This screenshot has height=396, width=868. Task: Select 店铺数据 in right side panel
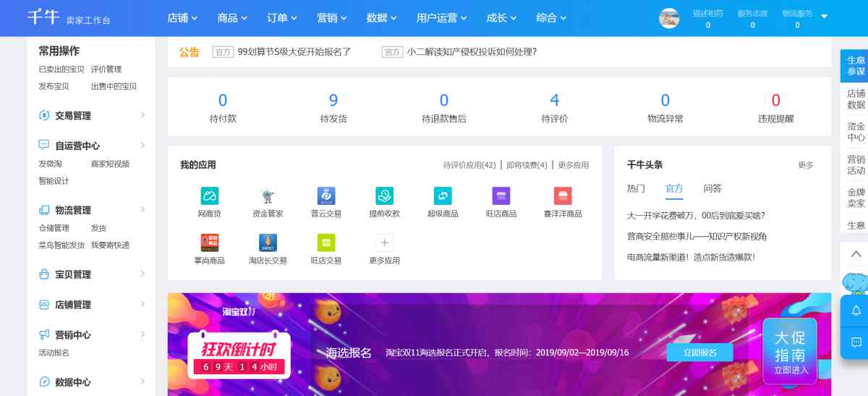(856, 99)
